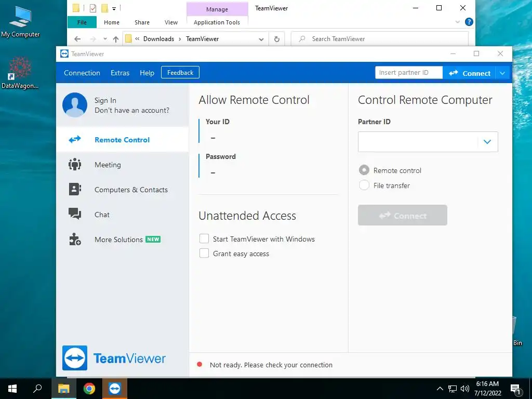
Task: Click Downloads in Explorer breadcrumb
Action: point(158,38)
